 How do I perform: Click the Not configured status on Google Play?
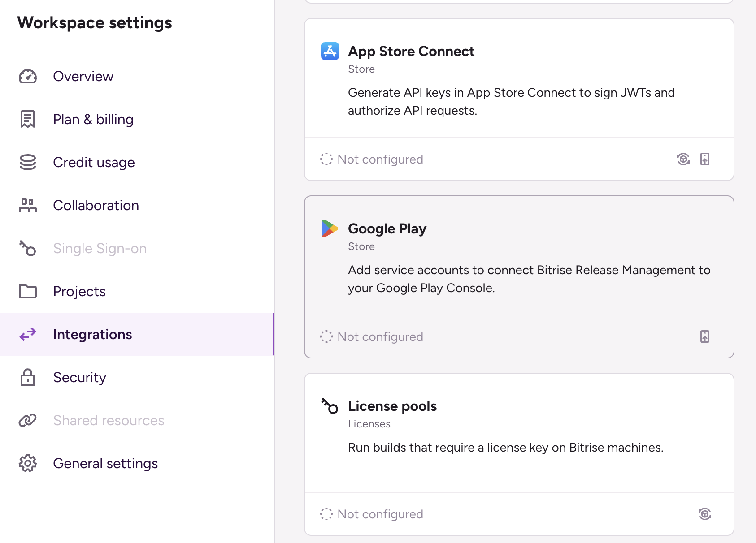pos(380,336)
